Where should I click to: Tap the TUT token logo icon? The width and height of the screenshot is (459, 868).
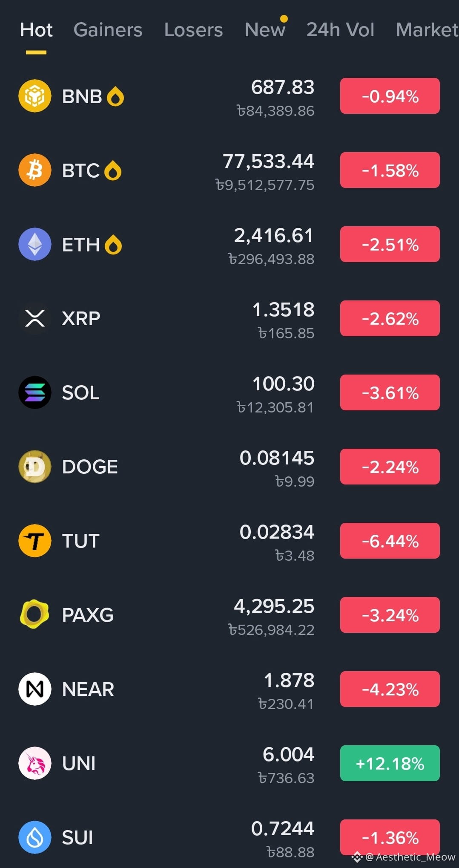click(x=35, y=541)
